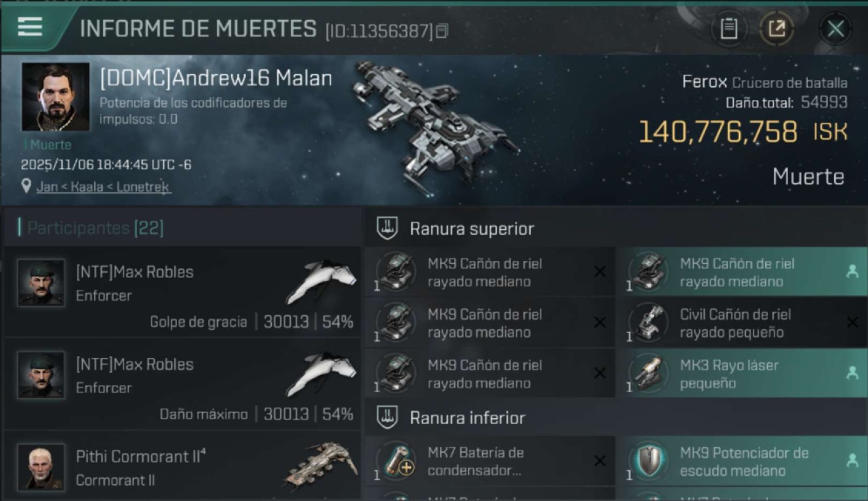The width and height of the screenshot is (868, 501).
Task: Click the MK7 Batería de condensador icon
Action: [395, 462]
